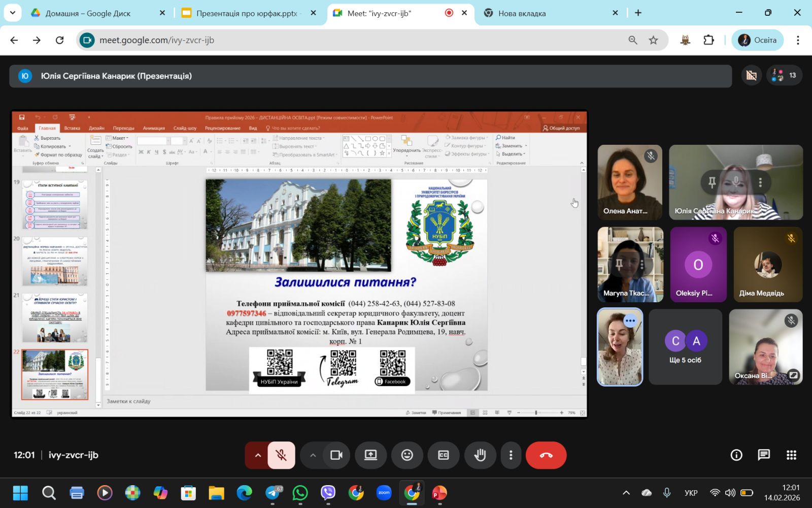Open the Meet activities grid icon
The height and width of the screenshot is (508, 812).
point(791,455)
